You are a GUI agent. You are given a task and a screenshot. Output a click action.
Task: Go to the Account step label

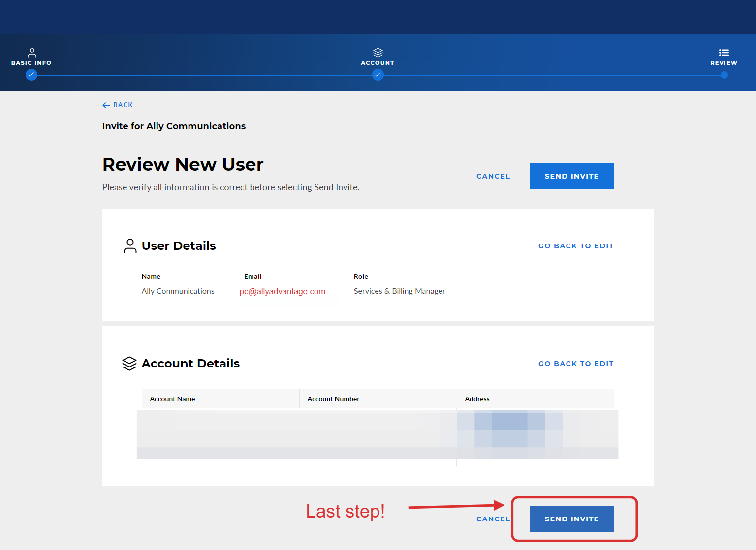click(378, 63)
